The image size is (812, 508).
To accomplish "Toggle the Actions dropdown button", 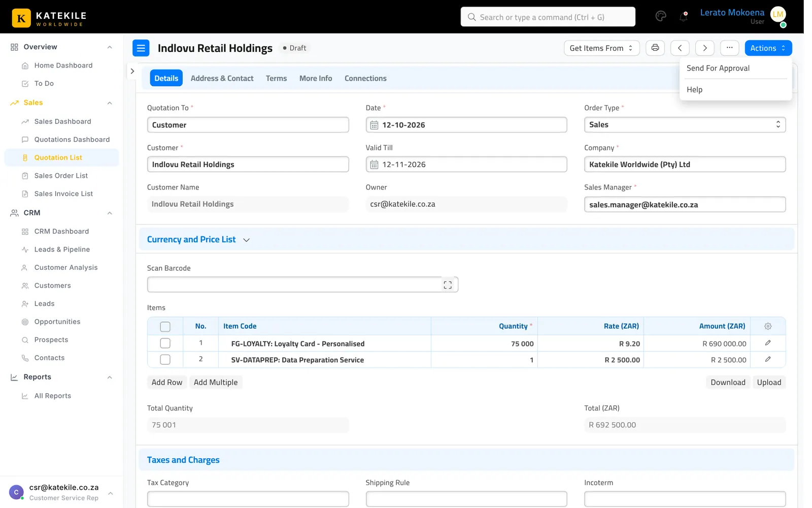I will coord(768,48).
